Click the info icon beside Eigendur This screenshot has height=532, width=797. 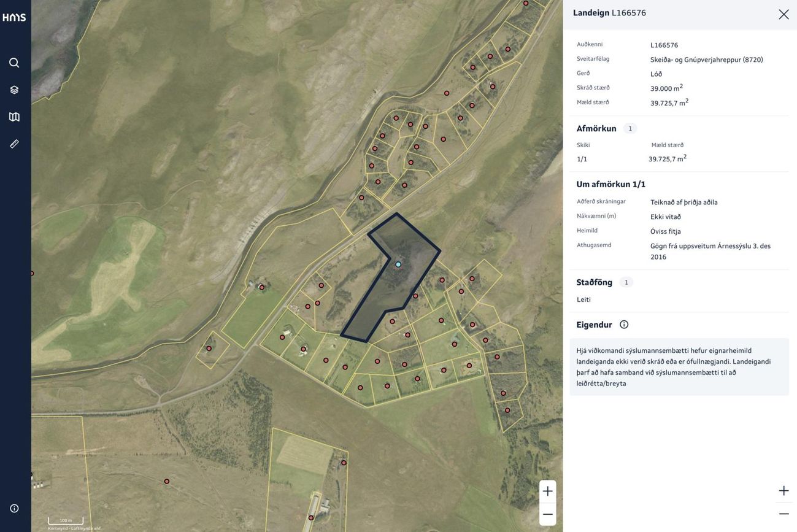tap(624, 325)
